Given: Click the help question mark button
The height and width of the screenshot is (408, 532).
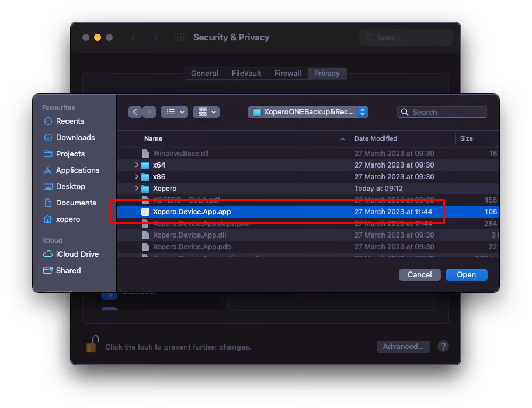Looking at the screenshot, I should [x=443, y=346].
